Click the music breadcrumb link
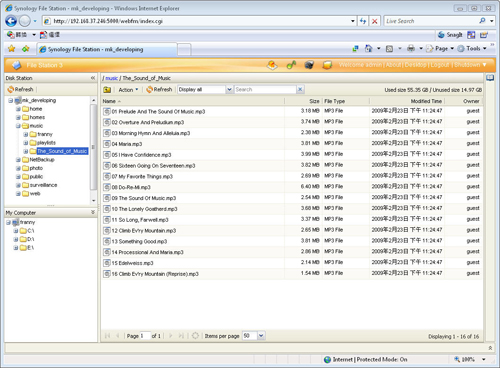500x368 pixels. (112, 78)
